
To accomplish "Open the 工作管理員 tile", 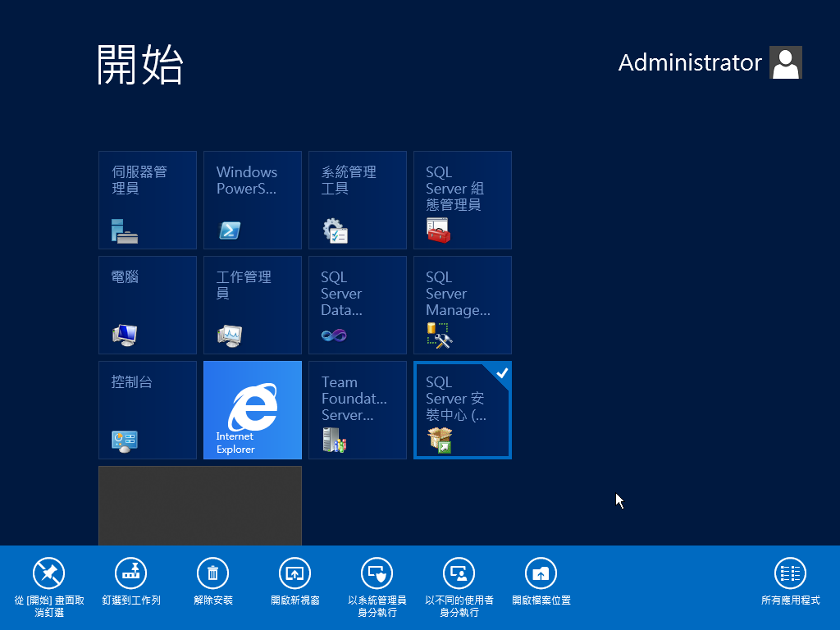I will pos(253,305).
